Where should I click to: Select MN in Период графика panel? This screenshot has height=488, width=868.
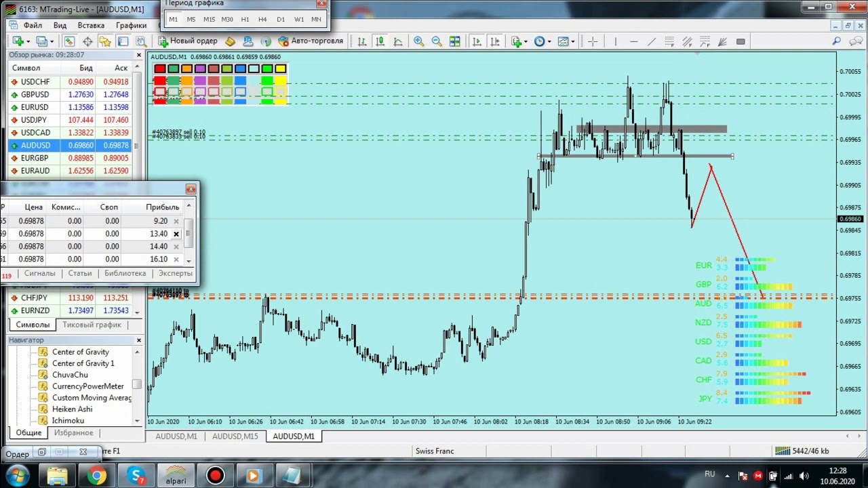click(316, 19)
